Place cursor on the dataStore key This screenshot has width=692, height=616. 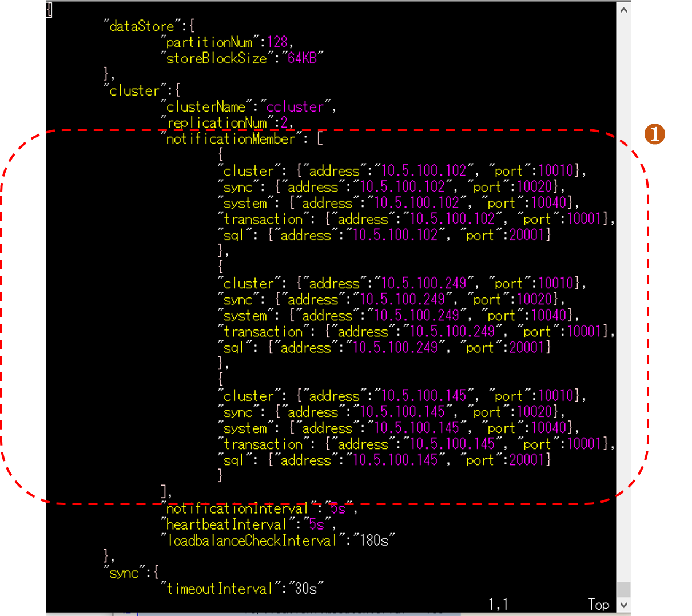click(x=141, y=26)
